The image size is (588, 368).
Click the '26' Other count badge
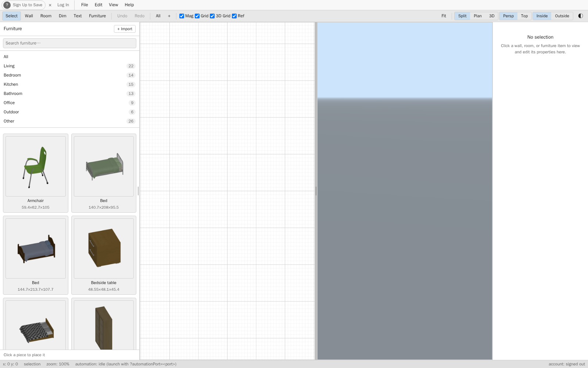[131, 121]
